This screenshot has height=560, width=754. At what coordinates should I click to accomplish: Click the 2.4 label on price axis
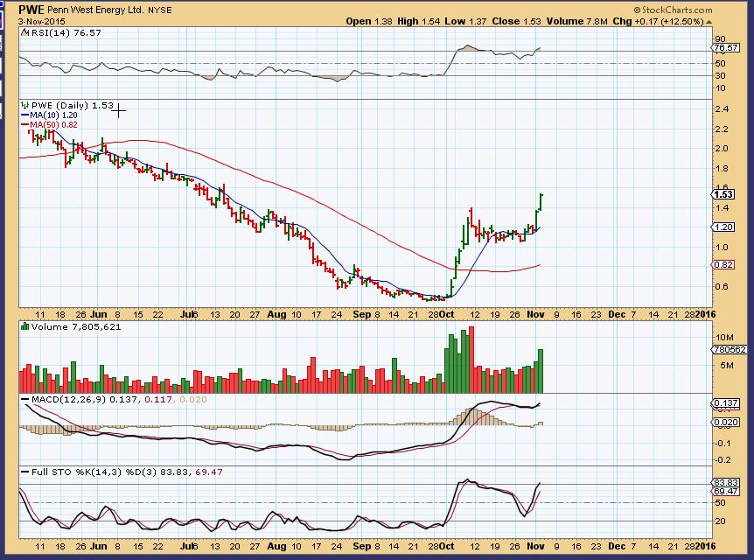(723, 109)
